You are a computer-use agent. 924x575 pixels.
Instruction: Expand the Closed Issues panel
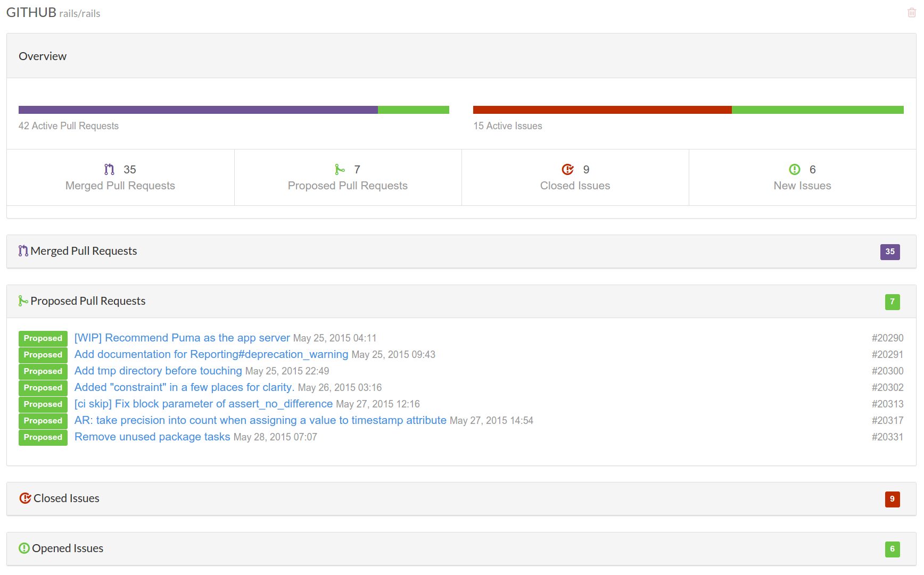tap(461, 498)
